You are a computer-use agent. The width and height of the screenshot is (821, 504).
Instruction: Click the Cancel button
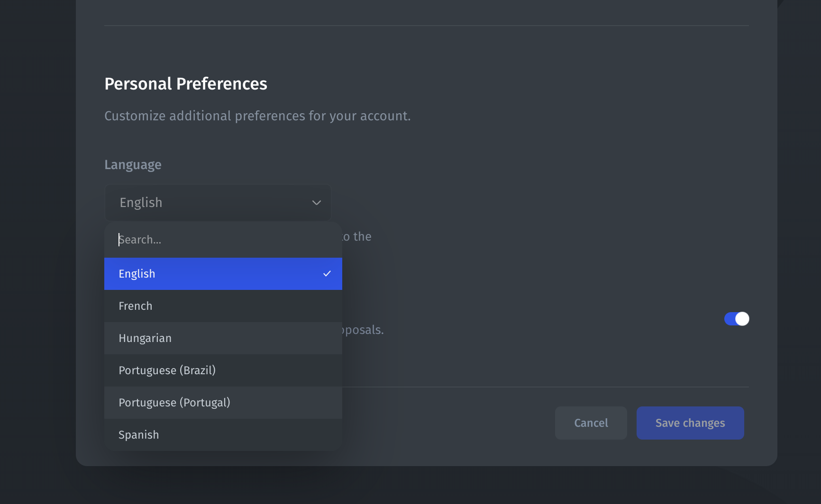(x=591, y=423)
